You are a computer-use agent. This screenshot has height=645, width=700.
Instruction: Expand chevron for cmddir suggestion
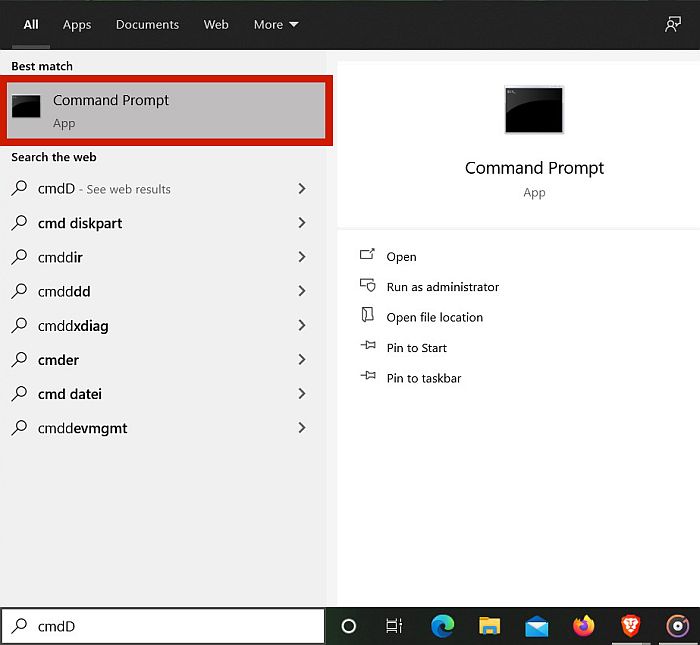[302, 257]
